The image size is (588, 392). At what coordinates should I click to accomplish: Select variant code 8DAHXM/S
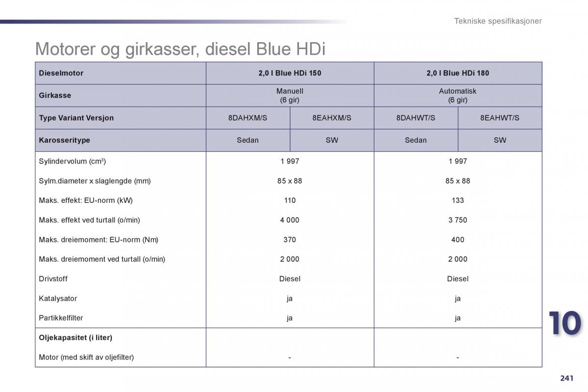pos(247,118)
